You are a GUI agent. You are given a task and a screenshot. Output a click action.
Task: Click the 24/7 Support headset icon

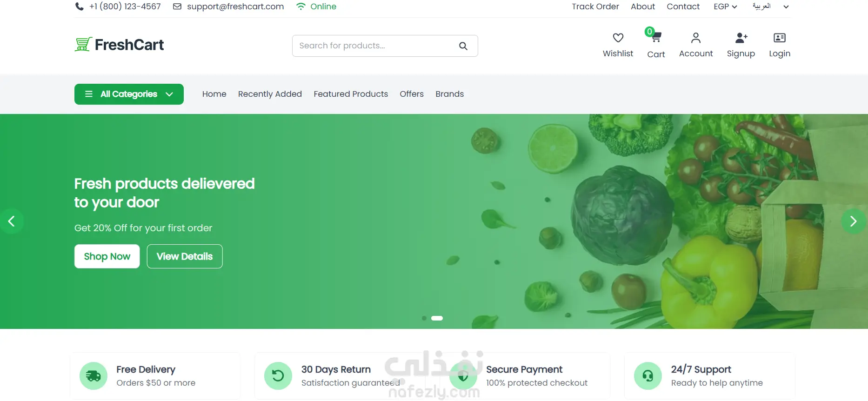pos(648,376)
